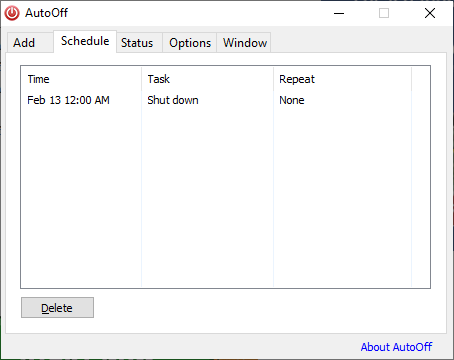Open the Options tab
Screen dimensions: 454x360
(x=190, y=43)
